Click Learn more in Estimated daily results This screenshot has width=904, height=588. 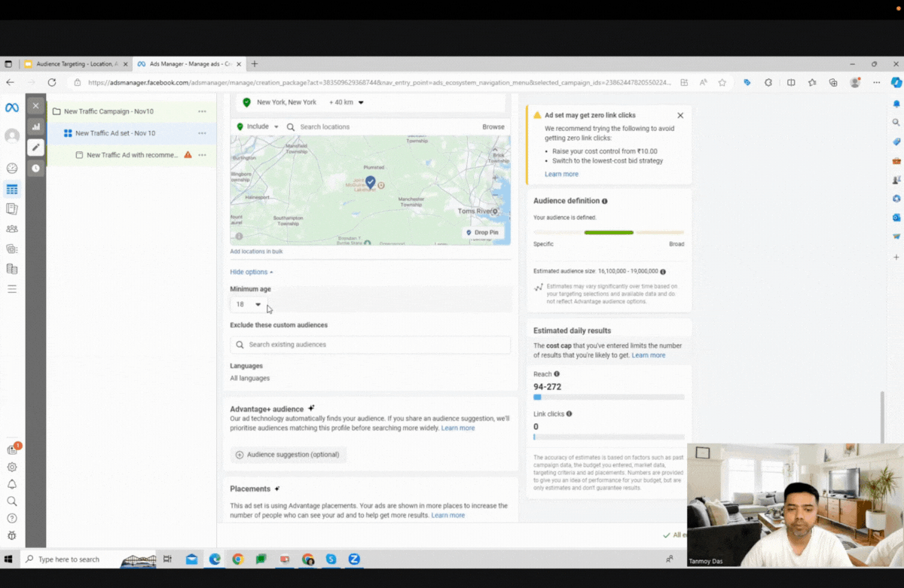[x=649, y=355]
